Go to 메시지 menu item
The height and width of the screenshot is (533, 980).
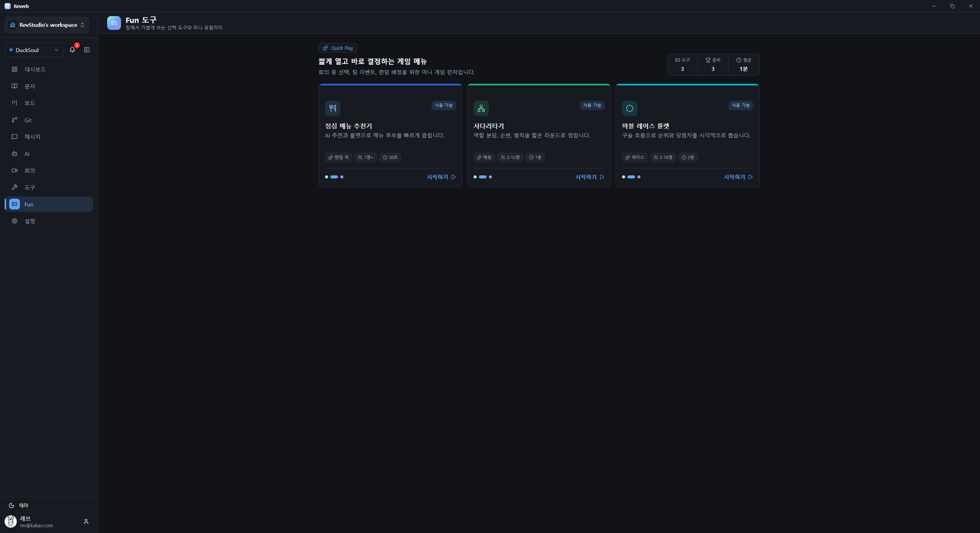tap(49, 137)
